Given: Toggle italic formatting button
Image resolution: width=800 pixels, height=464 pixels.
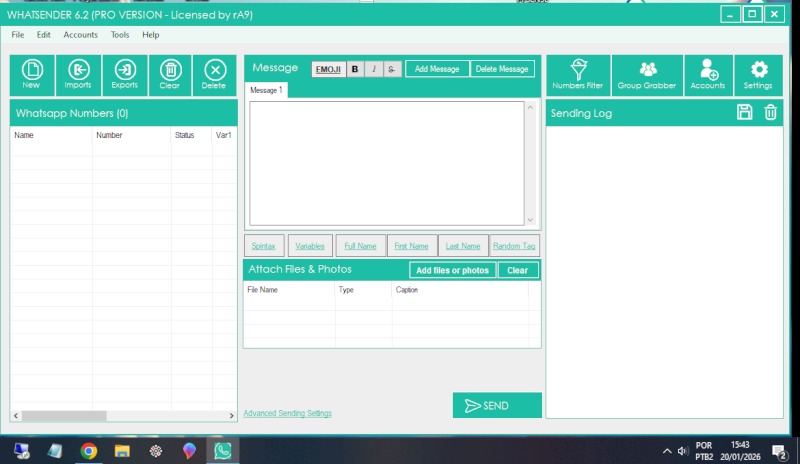Looking at the screenshot, I should pos(373,69).
